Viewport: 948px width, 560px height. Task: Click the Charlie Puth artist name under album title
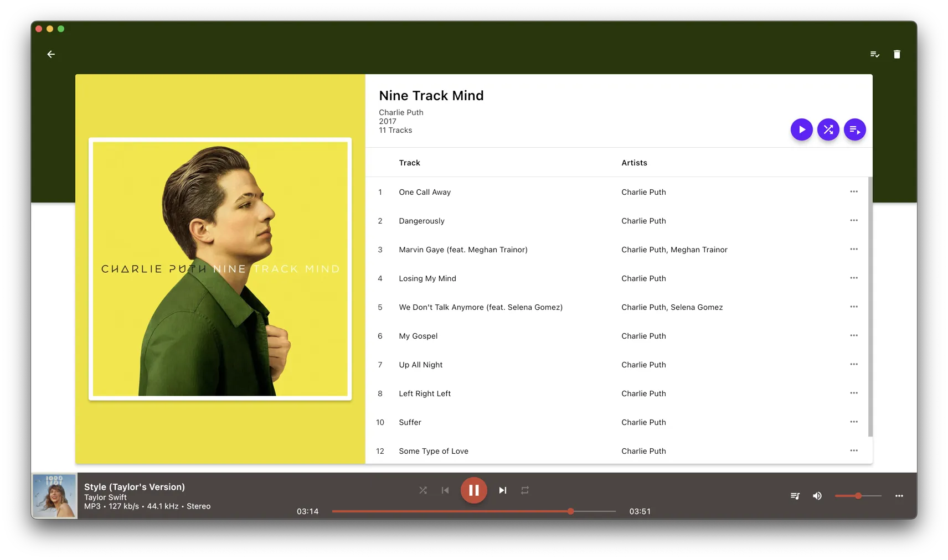(x=401, y=112)
